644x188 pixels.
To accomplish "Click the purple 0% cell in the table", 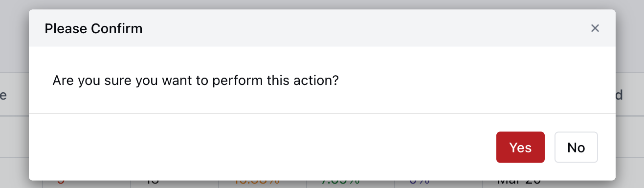I will point(419,183).
